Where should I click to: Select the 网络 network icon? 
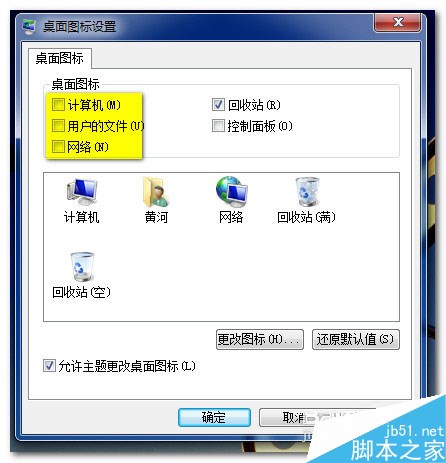coord(231,192)
